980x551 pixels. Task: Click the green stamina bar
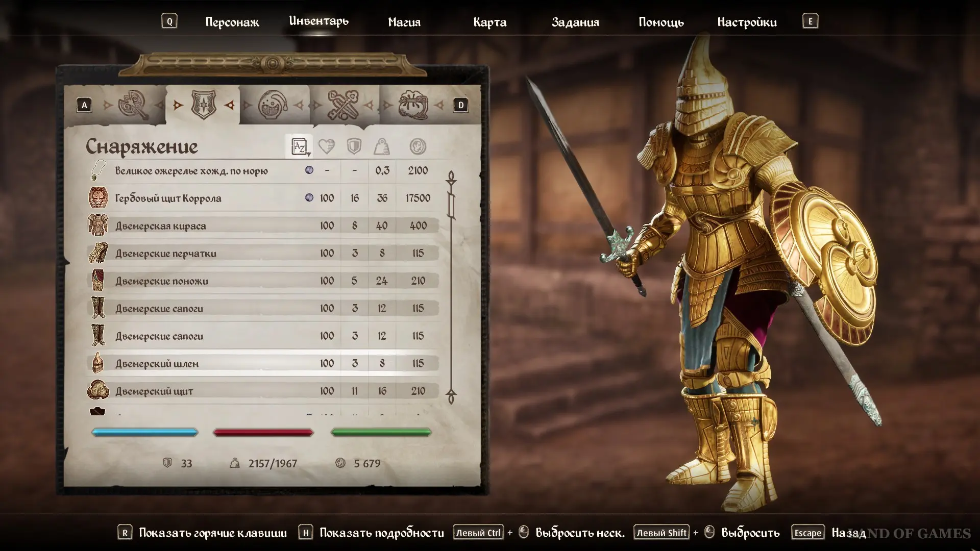coord(381,432)
